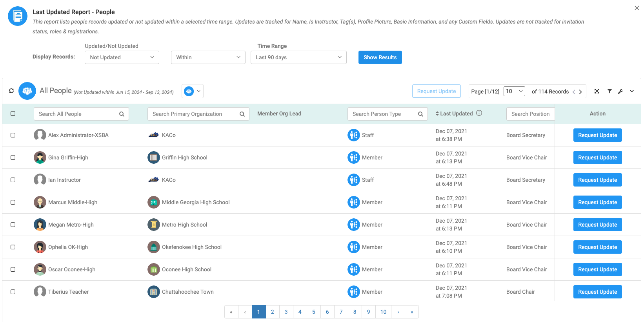Collapse the All People panel chevron
Image resolution: width=644 pixels, height=322 pixels.
tap(632, 91)
